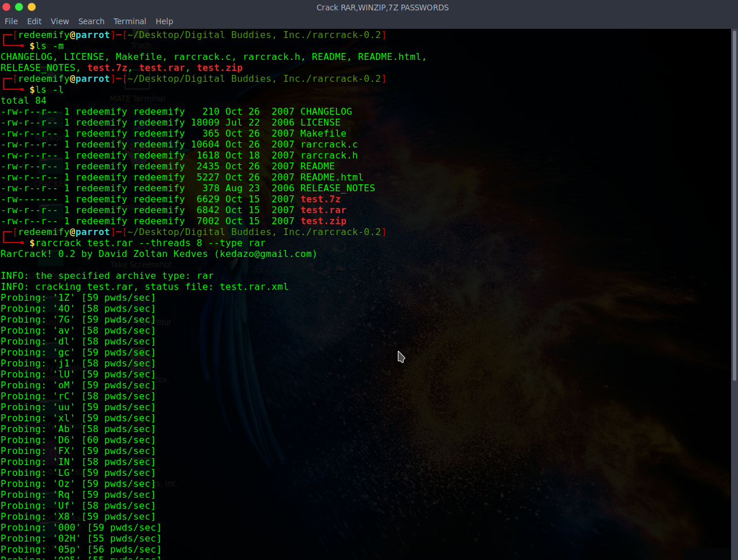
Task: Click the 'ls -l' command text
Action: click(x=50, y=90)
